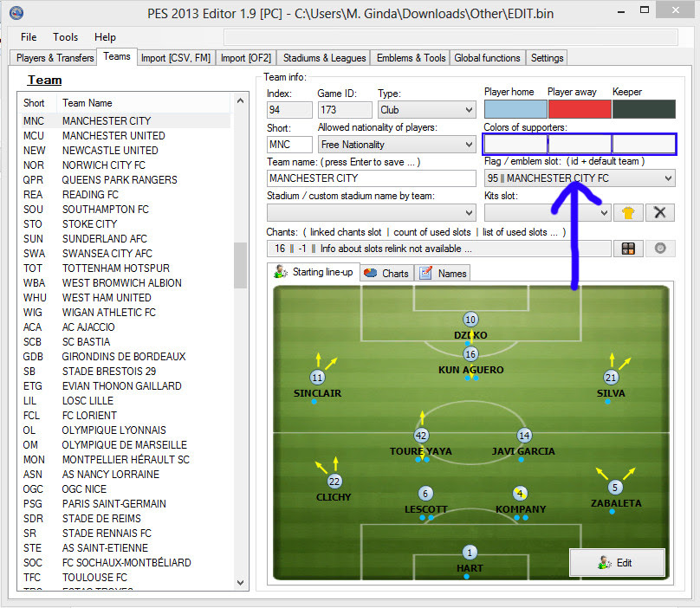The width and height of the screenshot is (700, 608).
Task: Click the PES Editor app icon in title bar
Action: coord(16,13)
